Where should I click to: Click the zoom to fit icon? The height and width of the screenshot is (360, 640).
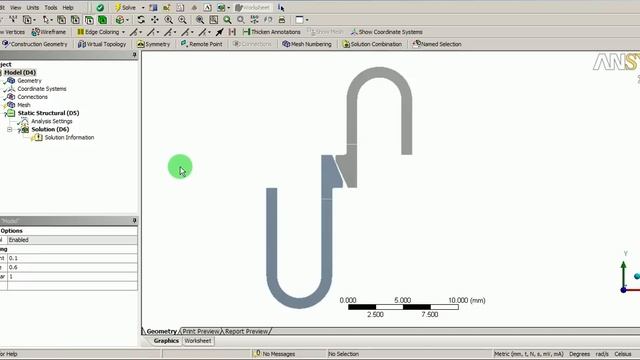tap(200, 20)
